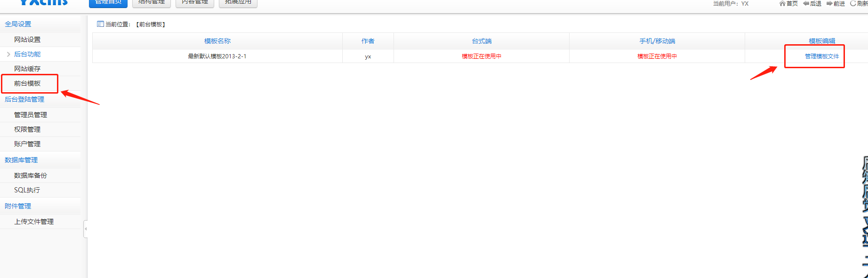Select 前台模板 in the sidebar

(x=27, y=83)
